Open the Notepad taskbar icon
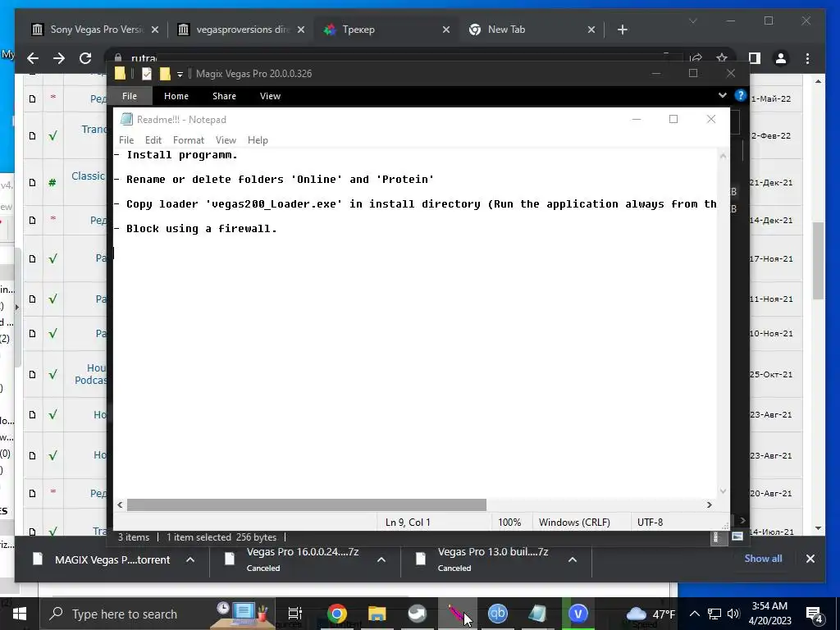Viewport: 840px width, 630px height. [537, 614]
